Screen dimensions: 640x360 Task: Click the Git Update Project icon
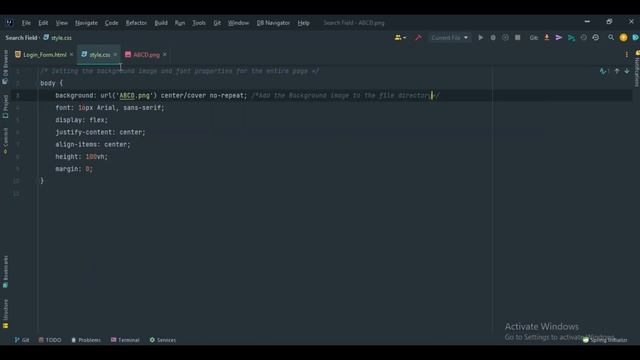[x=547, y=38]
